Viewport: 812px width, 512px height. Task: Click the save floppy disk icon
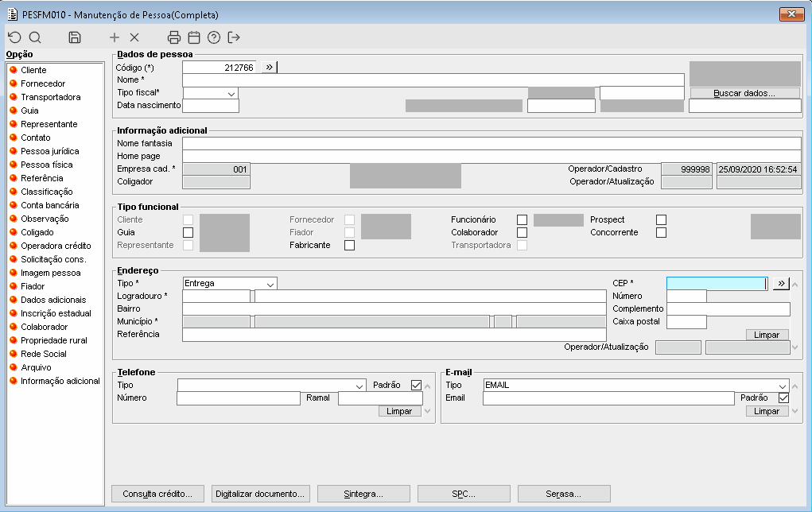click(x=75, y=37)
